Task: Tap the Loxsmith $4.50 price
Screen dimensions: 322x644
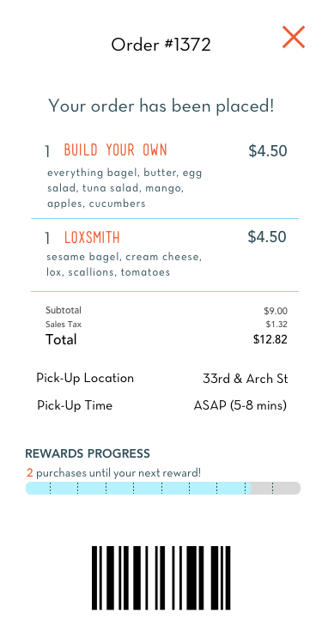Action: coord(267,237)
